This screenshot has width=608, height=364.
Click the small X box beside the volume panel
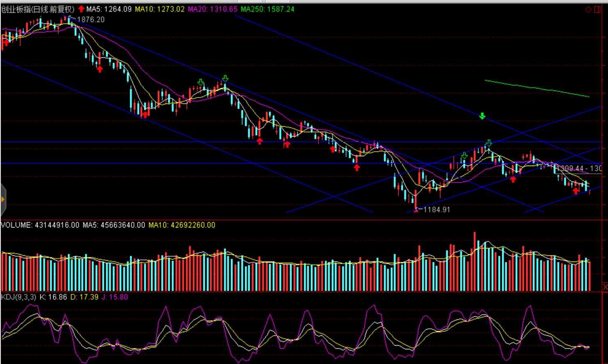coord(605,287)
